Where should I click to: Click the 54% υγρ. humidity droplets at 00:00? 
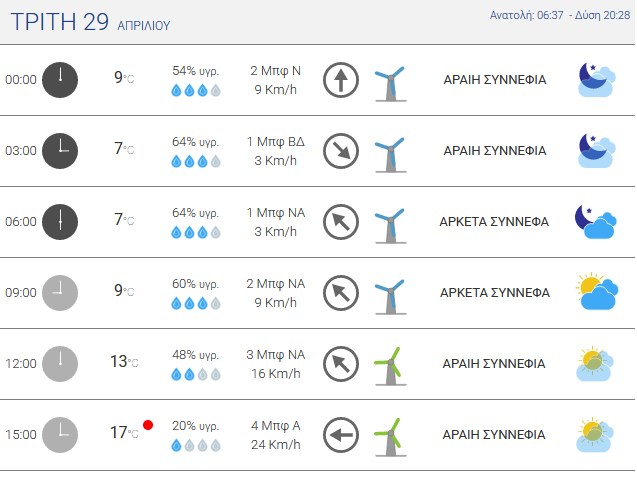(x=196, y=90)
